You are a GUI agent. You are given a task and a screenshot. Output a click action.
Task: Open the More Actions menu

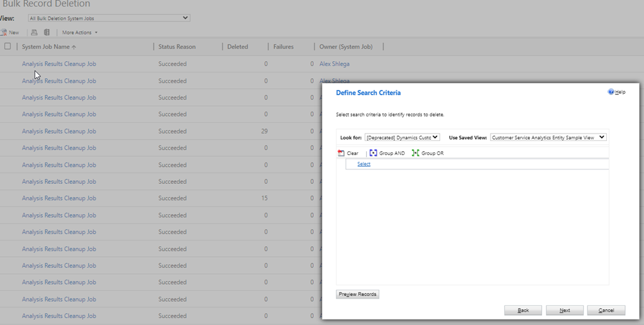[79, 32]
